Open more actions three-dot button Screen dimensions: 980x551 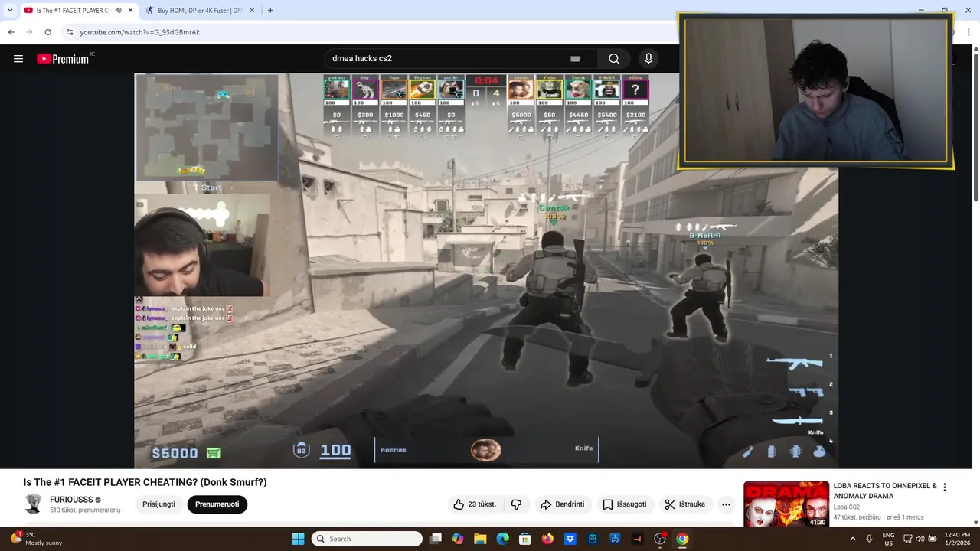(x=726, y=504)
